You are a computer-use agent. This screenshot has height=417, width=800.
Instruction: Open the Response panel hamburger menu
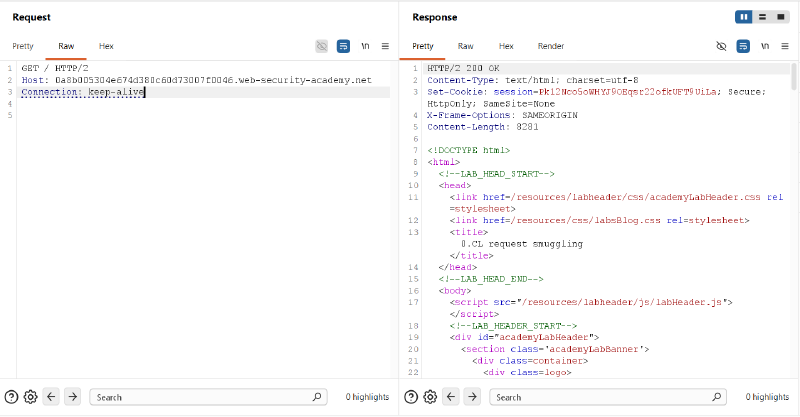tap(785, 46)
